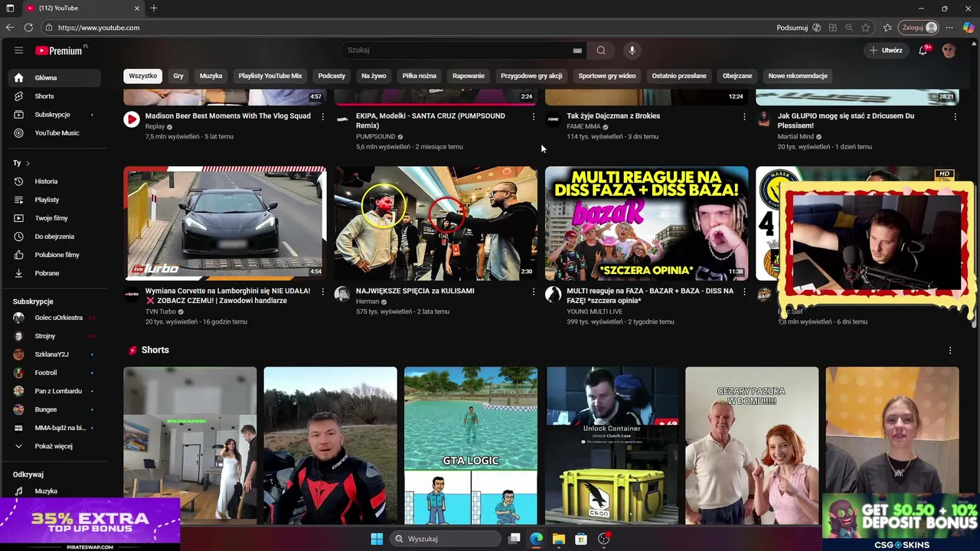Screen dimensions: 980x551
Task: Open options for Wymiana Corvette video
Action: [x=322, y=292]
